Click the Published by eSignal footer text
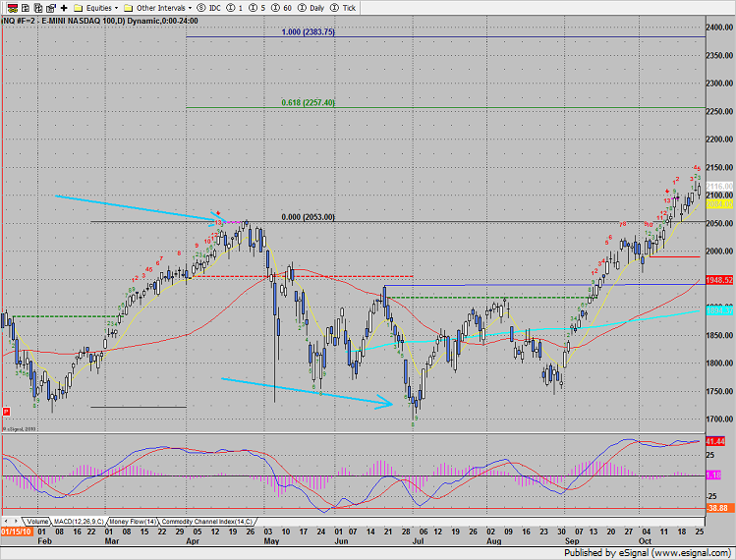This screenshot has width=736, height=560. coord(648,553)
